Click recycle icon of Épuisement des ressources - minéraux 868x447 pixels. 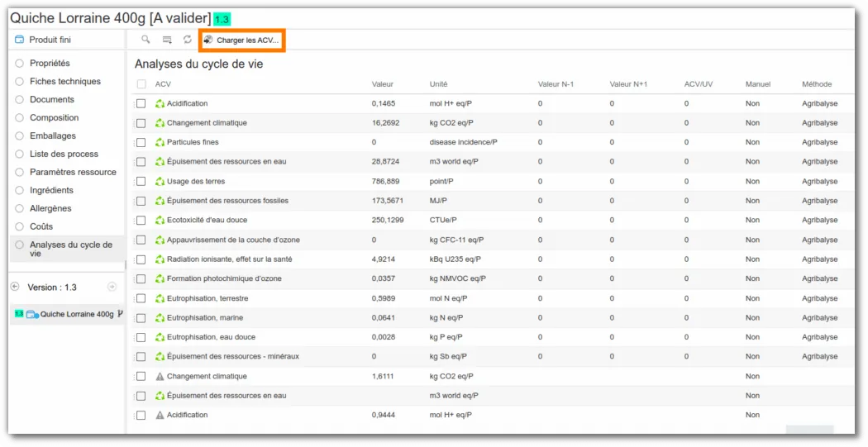pos(160,356)
